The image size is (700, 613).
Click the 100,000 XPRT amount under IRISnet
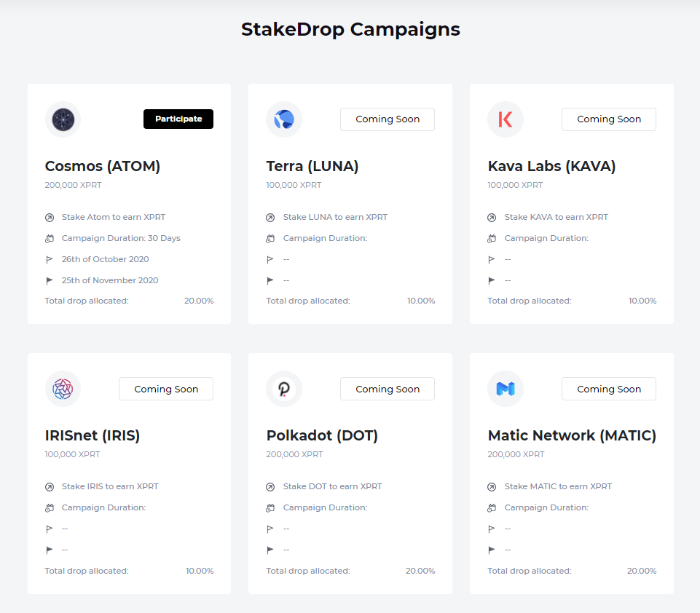point(72,454)
